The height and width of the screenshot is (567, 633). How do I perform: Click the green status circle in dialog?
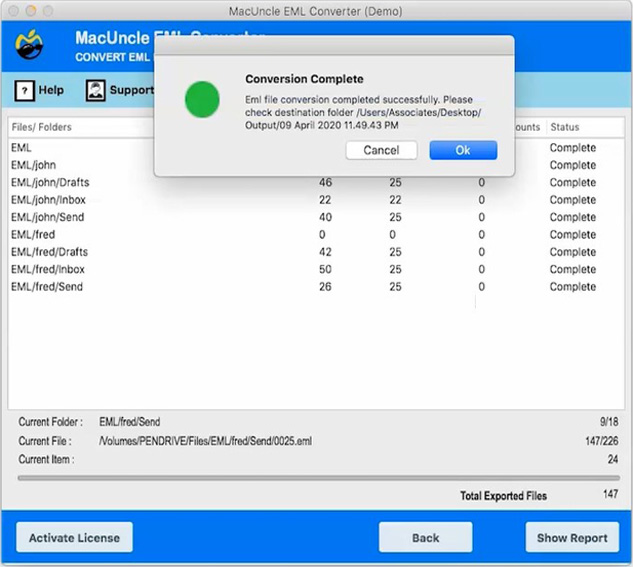202,100
